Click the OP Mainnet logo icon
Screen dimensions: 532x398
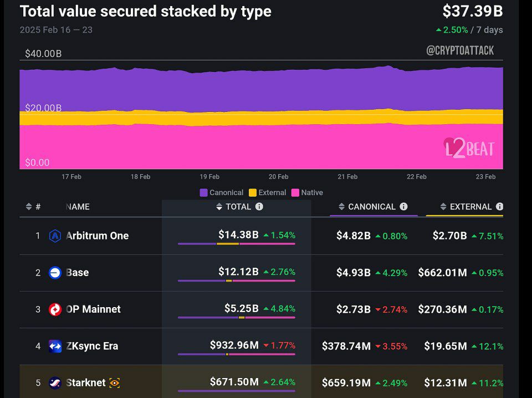point(55,309)
